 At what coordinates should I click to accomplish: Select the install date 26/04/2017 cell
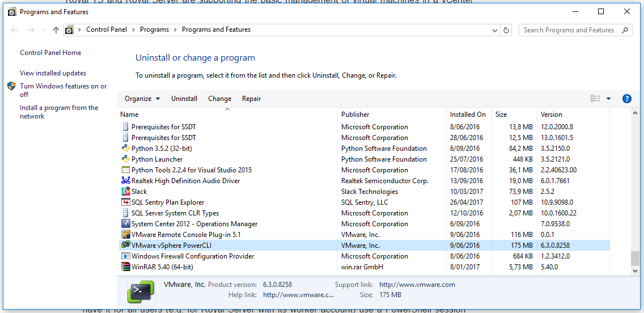pyautogui.click(x=467, y=202)
